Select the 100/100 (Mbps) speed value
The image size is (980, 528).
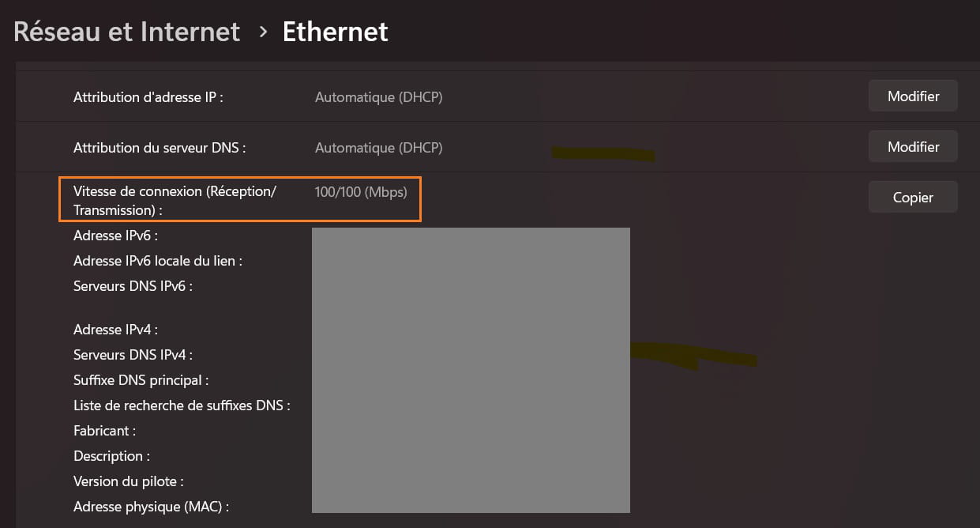pyautogui.click(x=361, y=192)
